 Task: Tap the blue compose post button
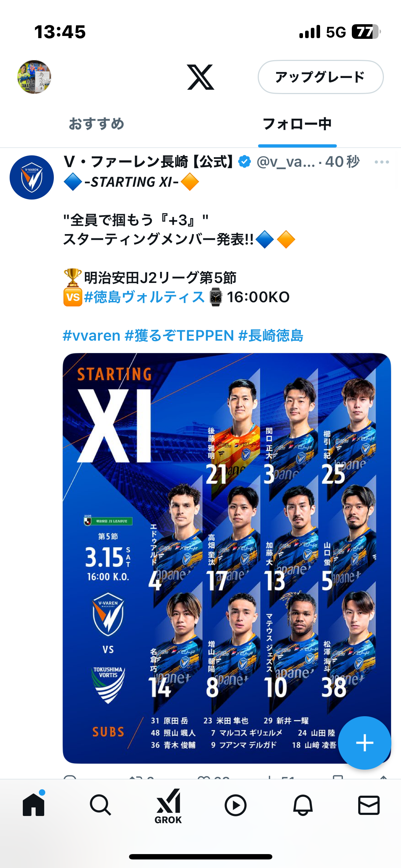(365, 743)
